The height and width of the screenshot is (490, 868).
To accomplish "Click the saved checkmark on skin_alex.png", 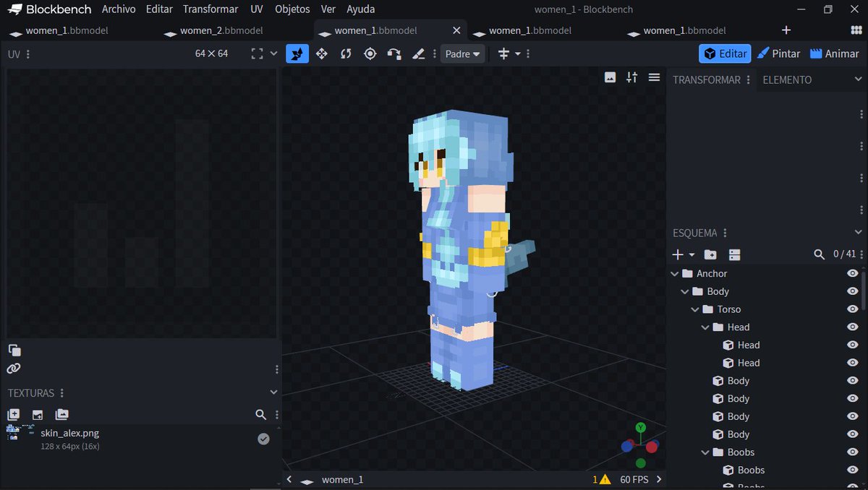I will click(x=263, y=439).
